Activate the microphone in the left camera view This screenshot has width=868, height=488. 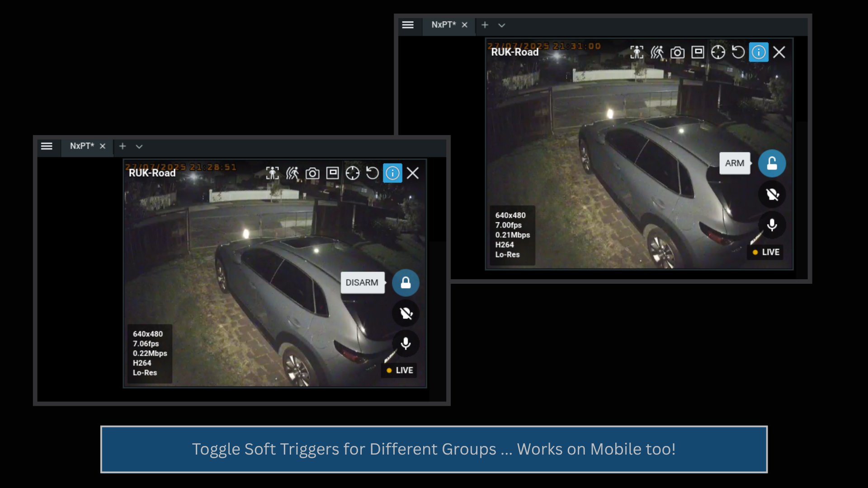click(x=406, y=343)
